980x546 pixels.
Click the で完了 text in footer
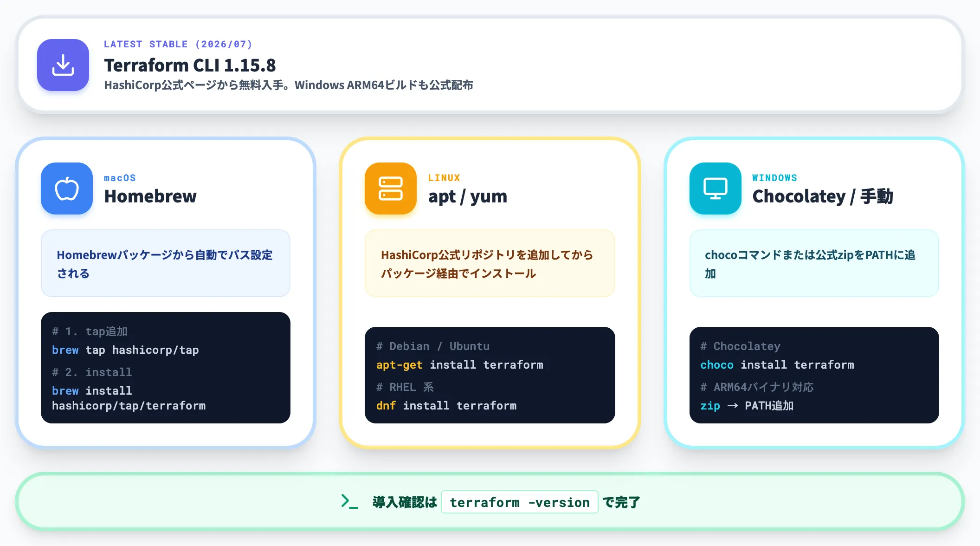point(621,502)
